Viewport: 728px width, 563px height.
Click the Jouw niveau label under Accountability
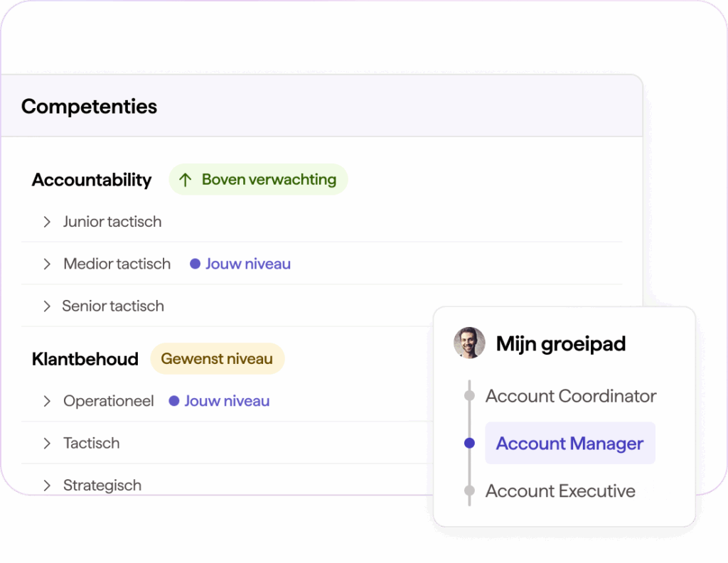point(248,264)
